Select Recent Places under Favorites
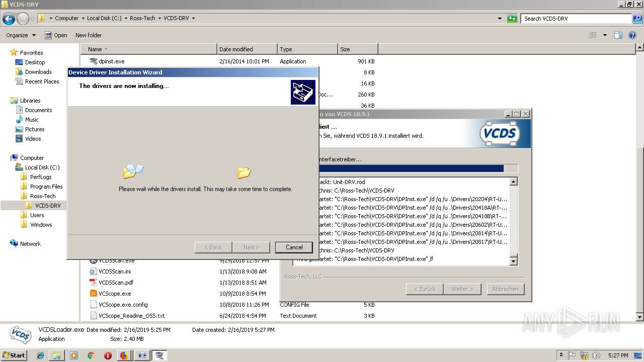The width and height of the screenshot is (644, 362). 42,81
